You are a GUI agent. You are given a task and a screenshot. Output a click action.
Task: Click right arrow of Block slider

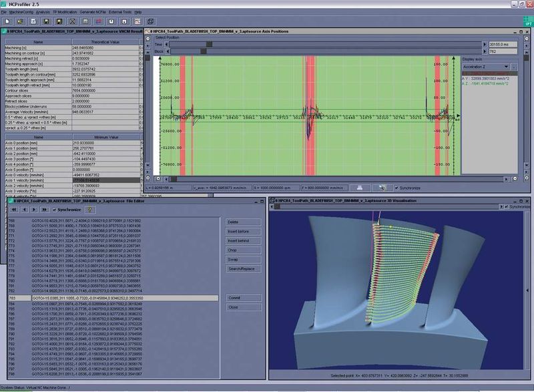pyautogui.click(x=485, y=51)
